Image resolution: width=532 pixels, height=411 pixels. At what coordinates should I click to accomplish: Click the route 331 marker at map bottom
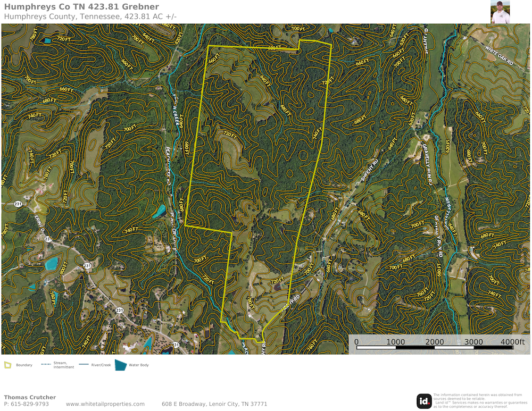[176, 346]
